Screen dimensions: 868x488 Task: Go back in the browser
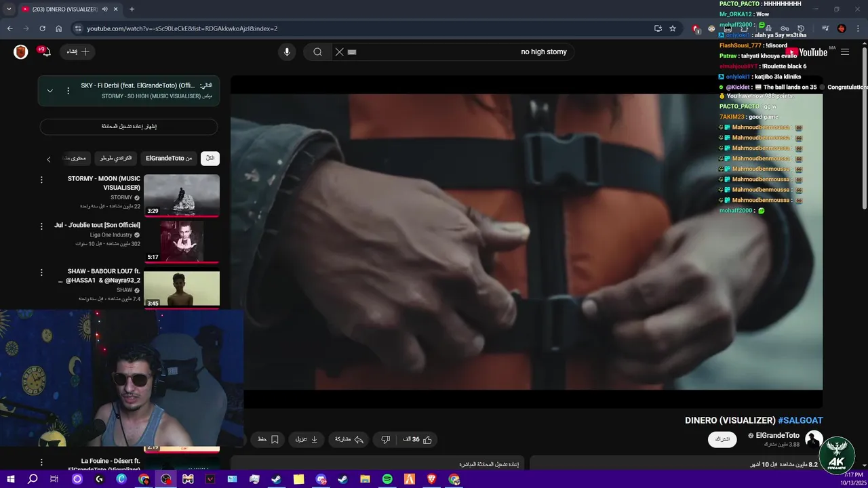coord(9,28)
